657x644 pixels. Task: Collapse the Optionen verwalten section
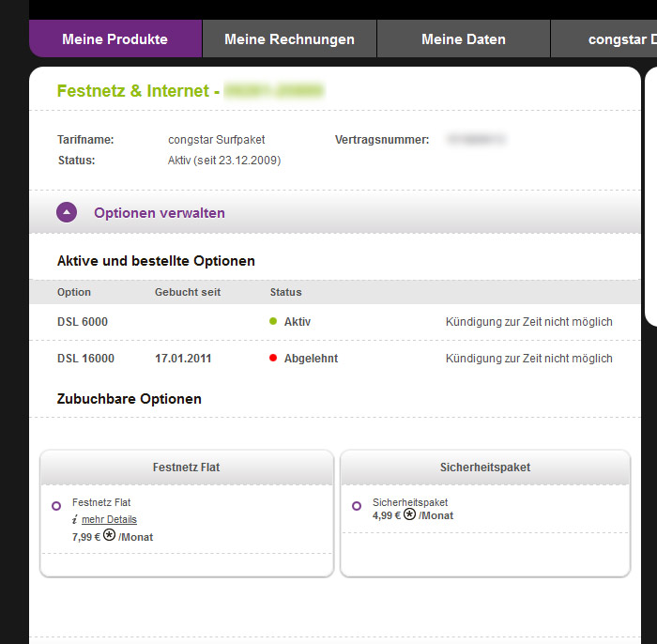(159, 213)
